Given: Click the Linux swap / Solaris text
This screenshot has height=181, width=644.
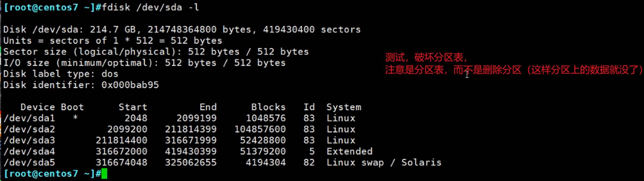Looking at the screenshot, I should (384, 162).
